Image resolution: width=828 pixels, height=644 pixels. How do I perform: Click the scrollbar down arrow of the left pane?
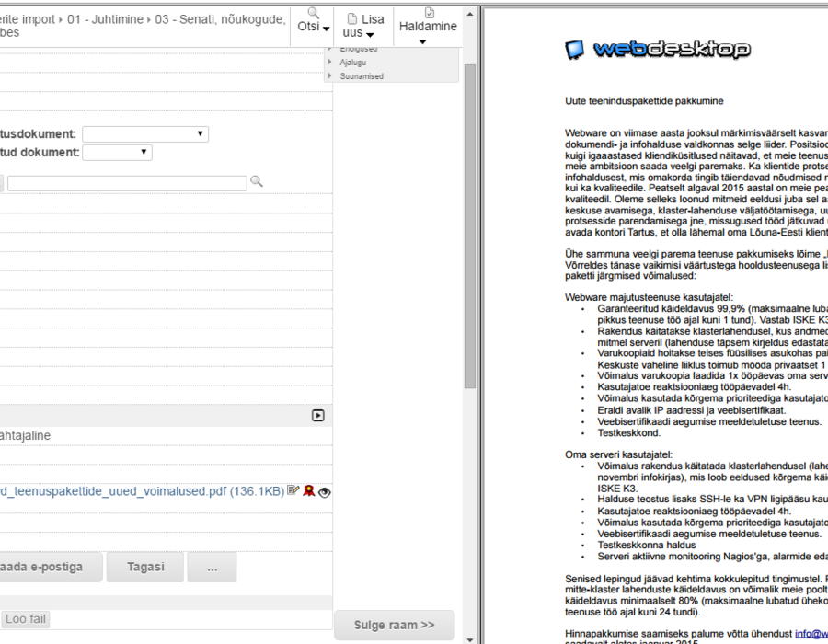[x=470, y=639]
